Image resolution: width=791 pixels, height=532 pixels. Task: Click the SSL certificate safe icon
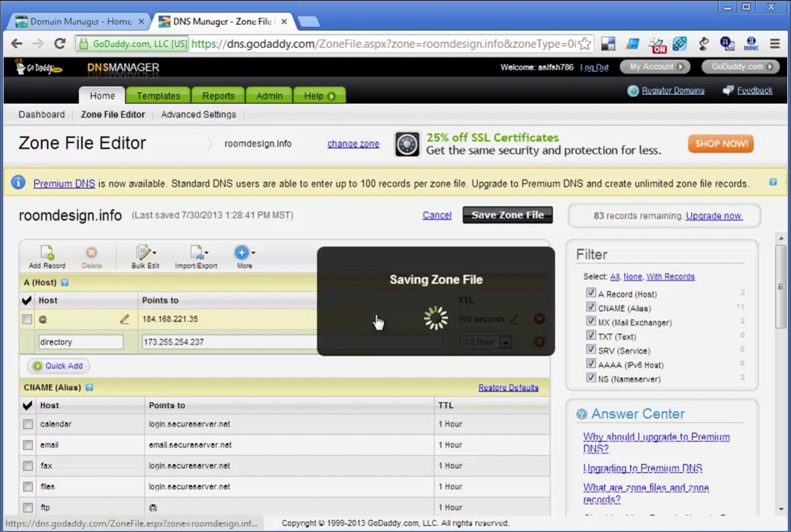click(407, 144)
